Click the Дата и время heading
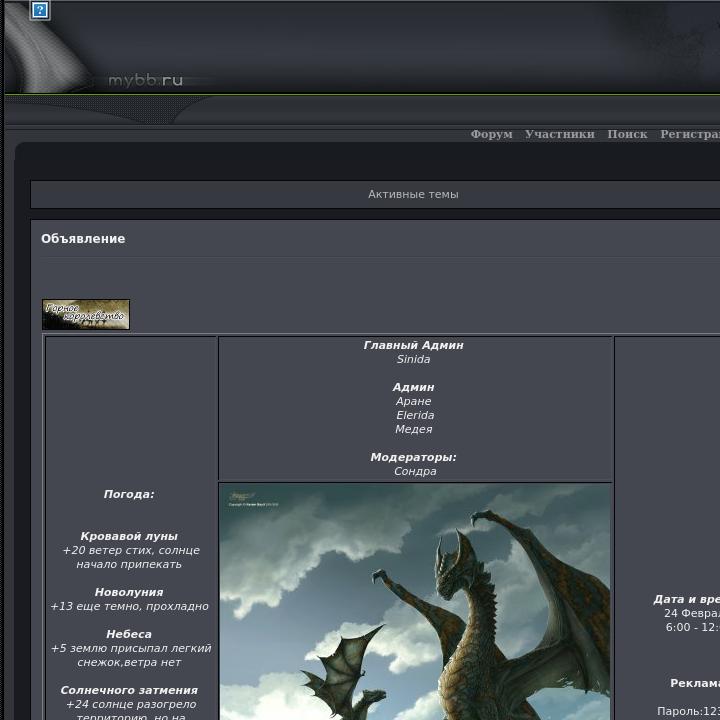This screenshot has width=720, height=720. pyautogui.click(x=686, y=599)
